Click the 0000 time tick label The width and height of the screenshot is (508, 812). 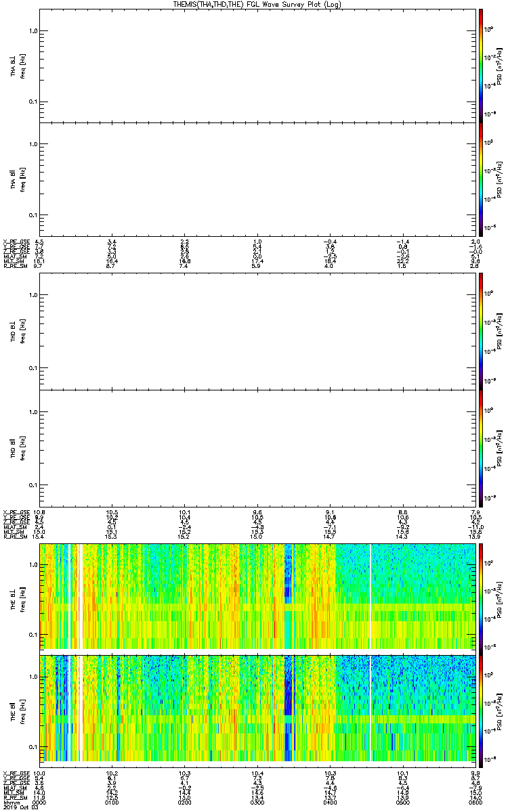pos(39,803)
